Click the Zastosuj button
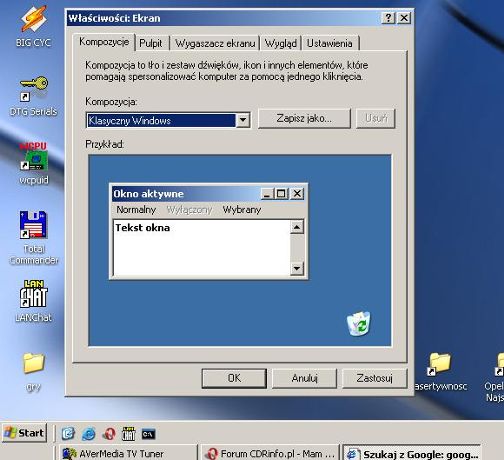The height and width of the screenshot is (460, 504). click(374, 378)
